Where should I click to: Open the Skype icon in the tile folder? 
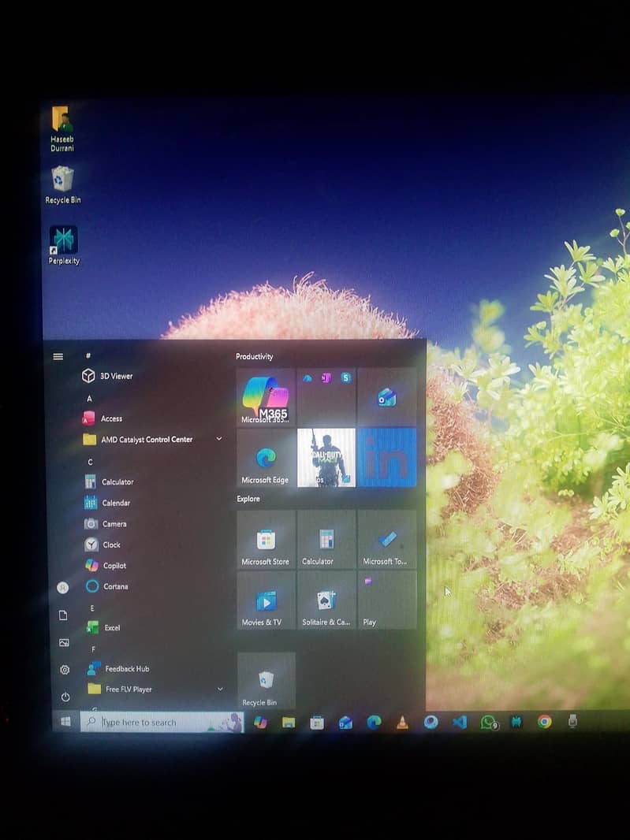click(346, 377)
